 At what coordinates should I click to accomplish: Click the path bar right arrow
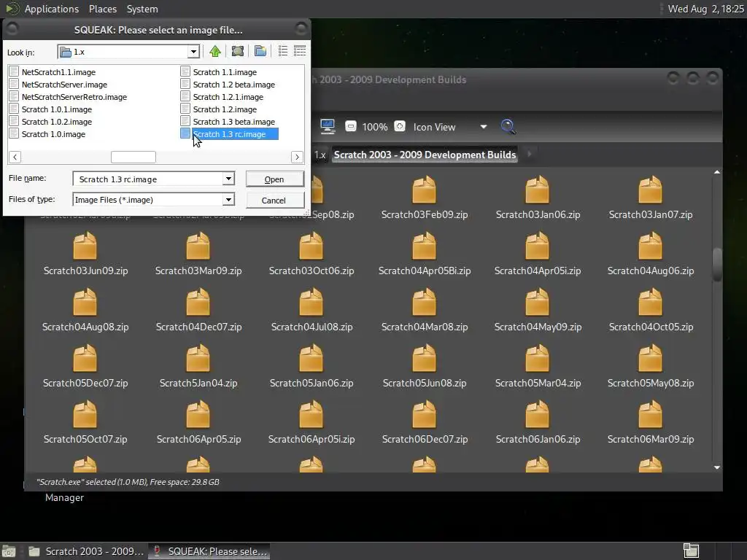[529, 155]
